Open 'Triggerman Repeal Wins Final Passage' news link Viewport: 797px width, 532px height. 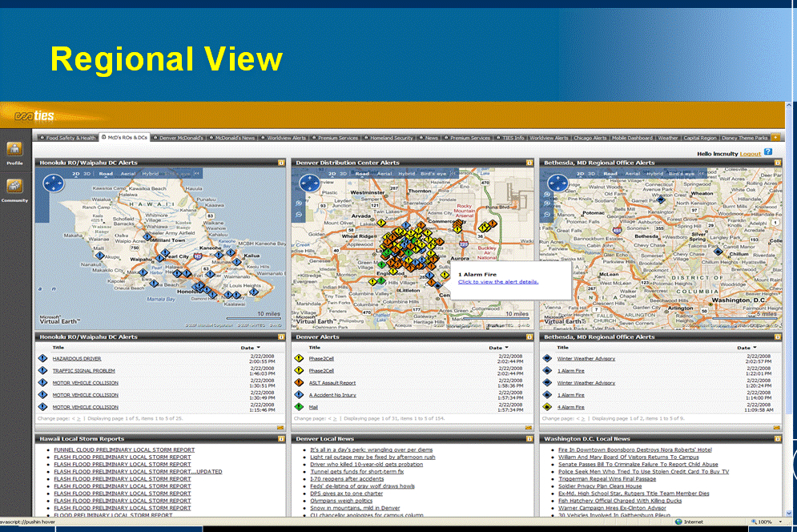(x=607, y=478)
